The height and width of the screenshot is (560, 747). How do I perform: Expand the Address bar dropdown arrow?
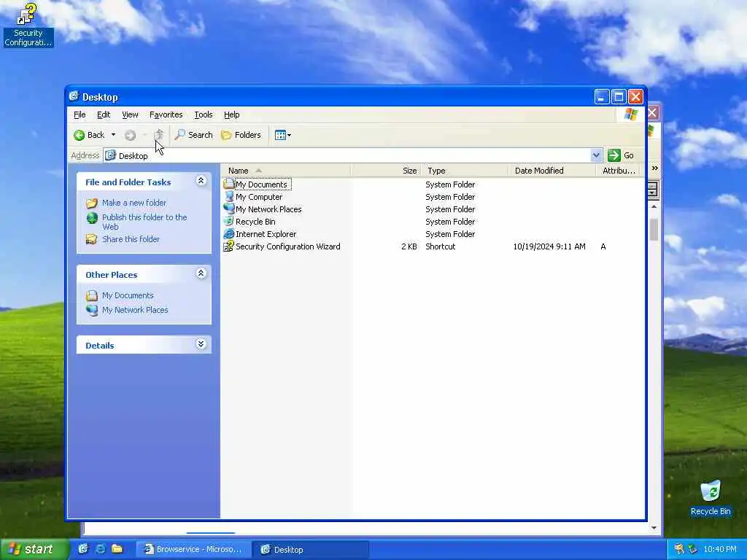(x=596, y=155)
